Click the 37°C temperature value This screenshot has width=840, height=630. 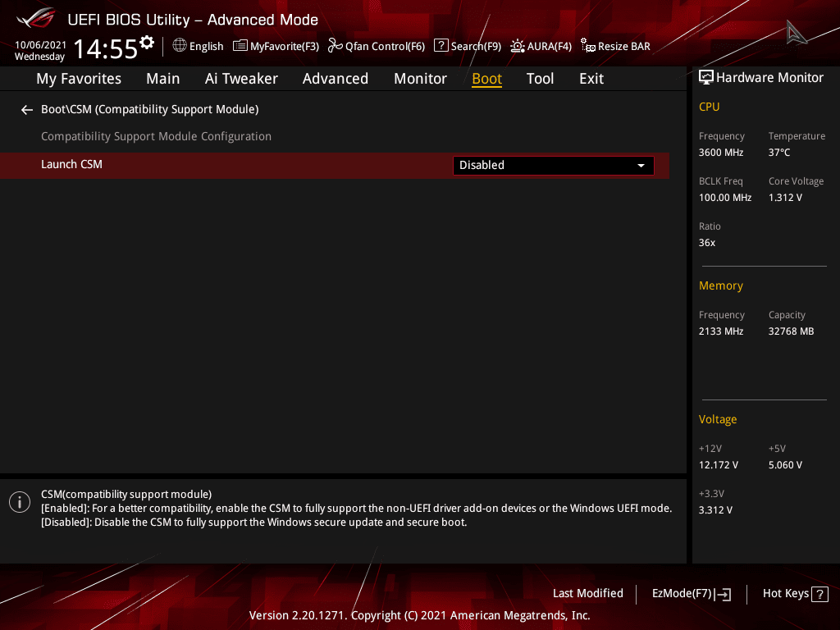(x=779, y=153)
